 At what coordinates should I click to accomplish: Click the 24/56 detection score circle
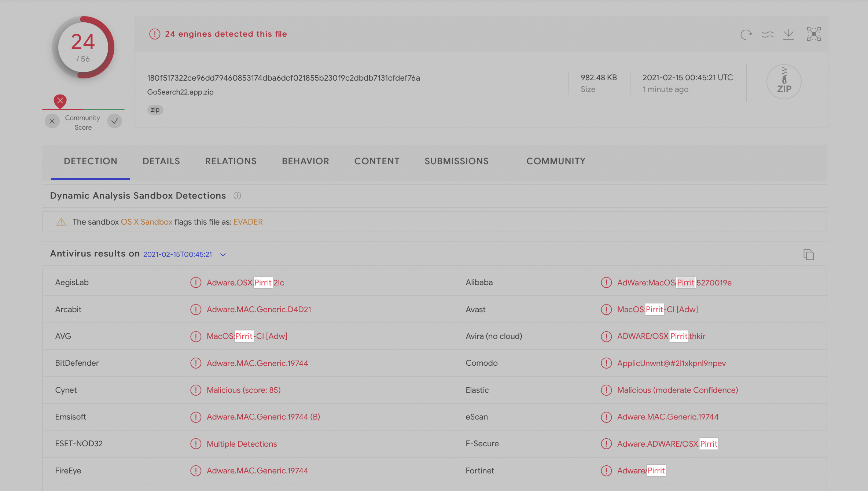pyautogui.click(x=83, y=47)
